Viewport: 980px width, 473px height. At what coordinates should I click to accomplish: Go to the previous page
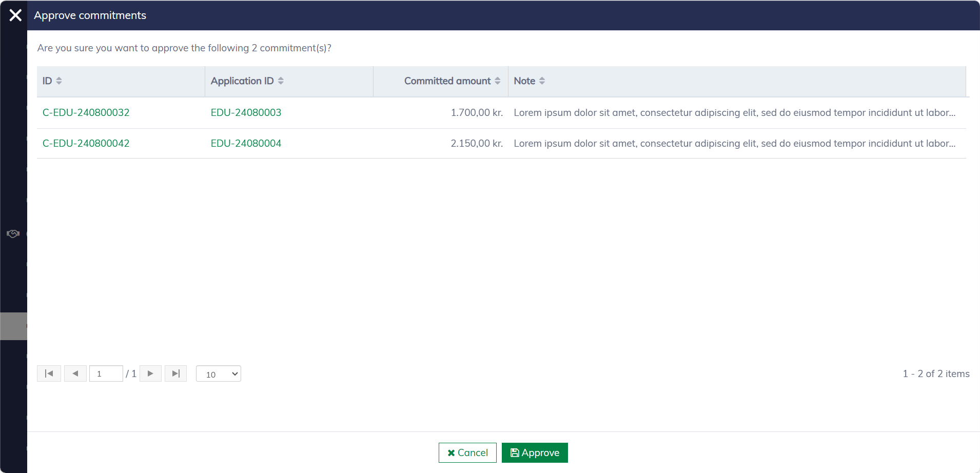click(x=75, y=373)
